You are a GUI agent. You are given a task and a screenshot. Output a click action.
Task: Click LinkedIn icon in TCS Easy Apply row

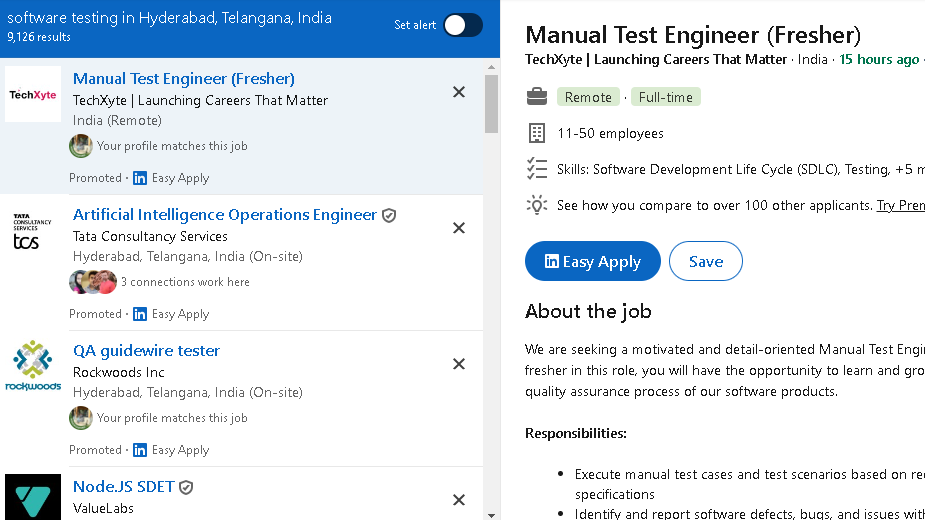(x=140, y=314)
